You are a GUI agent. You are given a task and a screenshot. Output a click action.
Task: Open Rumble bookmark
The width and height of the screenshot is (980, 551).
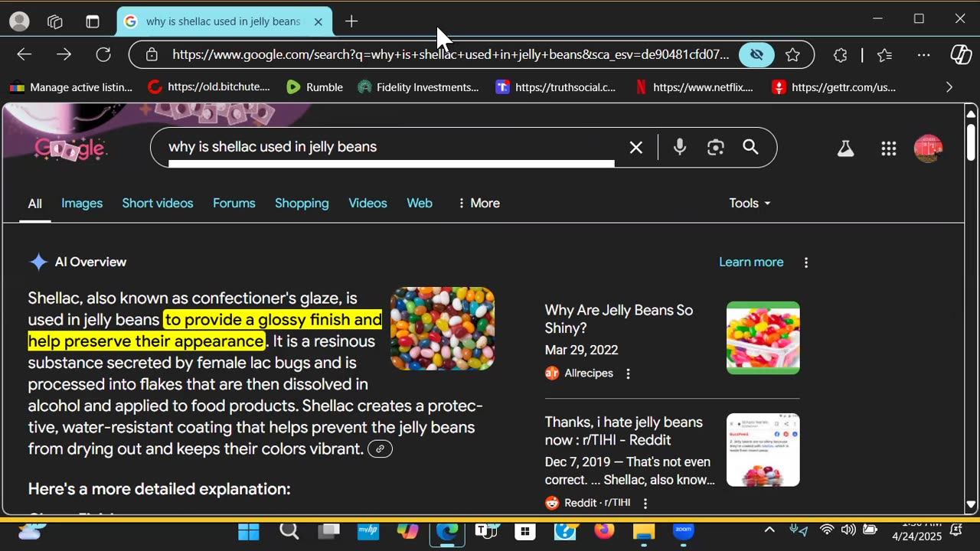(315, 87)
